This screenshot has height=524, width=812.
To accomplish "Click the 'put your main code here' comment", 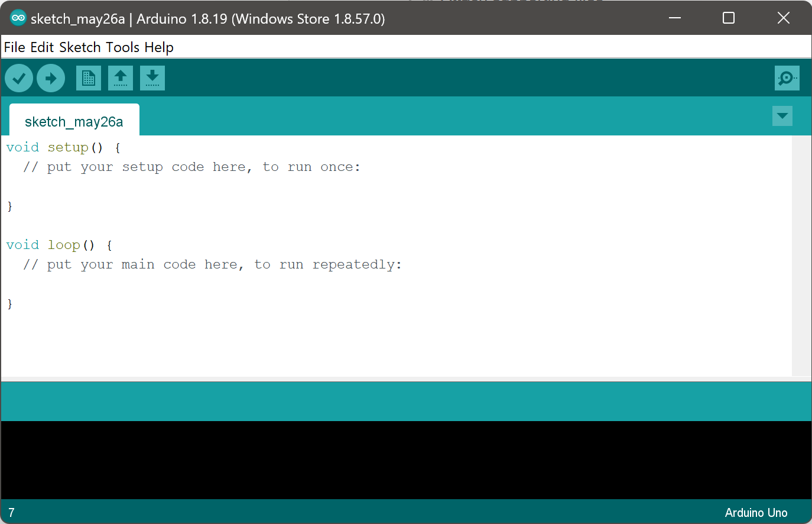I will coord(212,265).
